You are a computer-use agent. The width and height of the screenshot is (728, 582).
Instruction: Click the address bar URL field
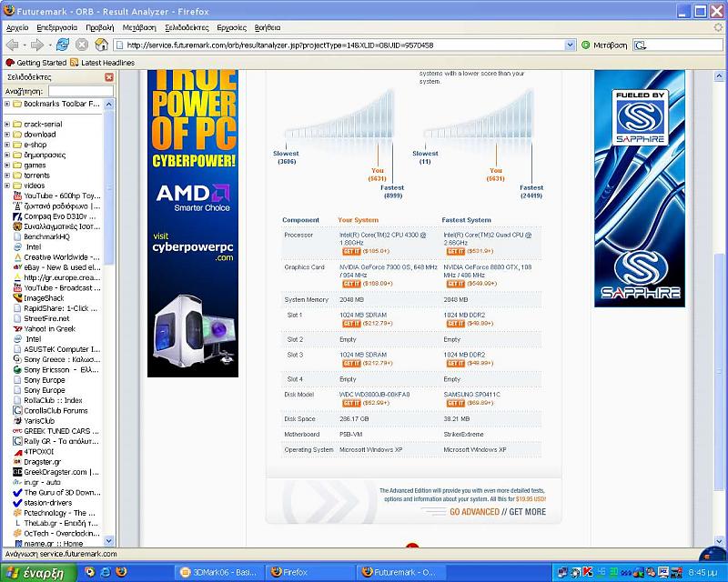tap(344, 45)
